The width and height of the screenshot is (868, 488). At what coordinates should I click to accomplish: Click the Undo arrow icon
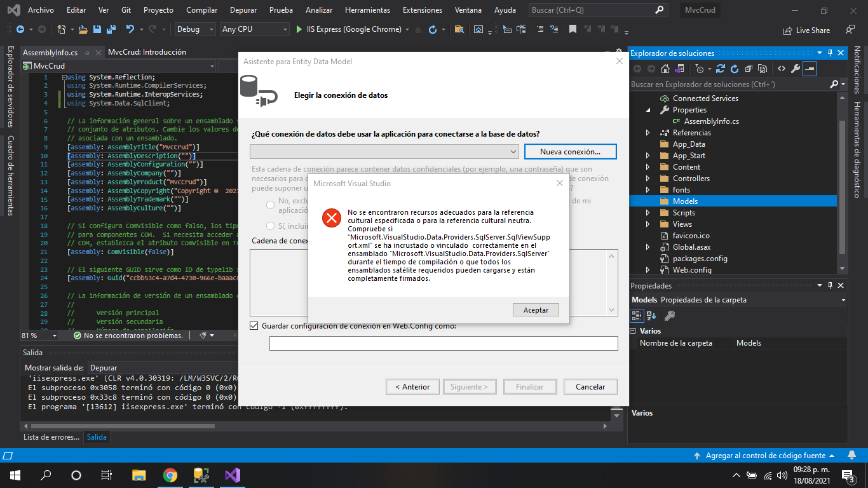(x=130, y=29)
